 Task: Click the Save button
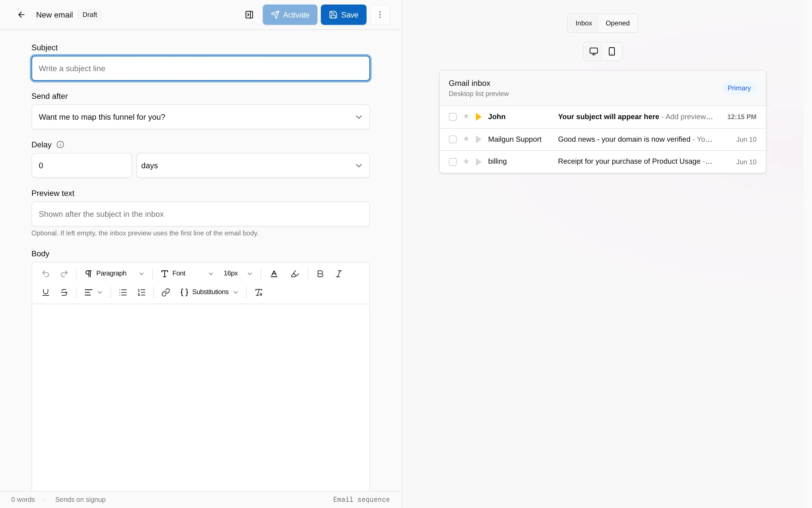[343, 15]
